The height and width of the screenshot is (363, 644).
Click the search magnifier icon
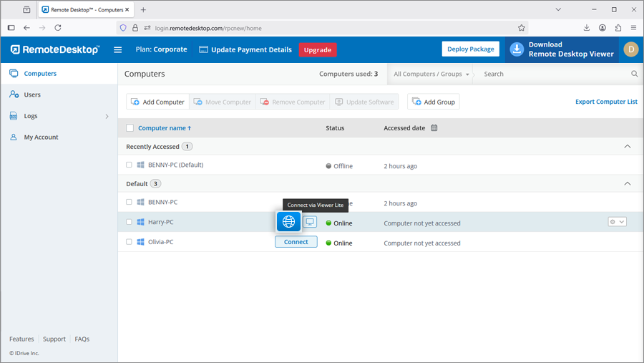pos(634,74)
